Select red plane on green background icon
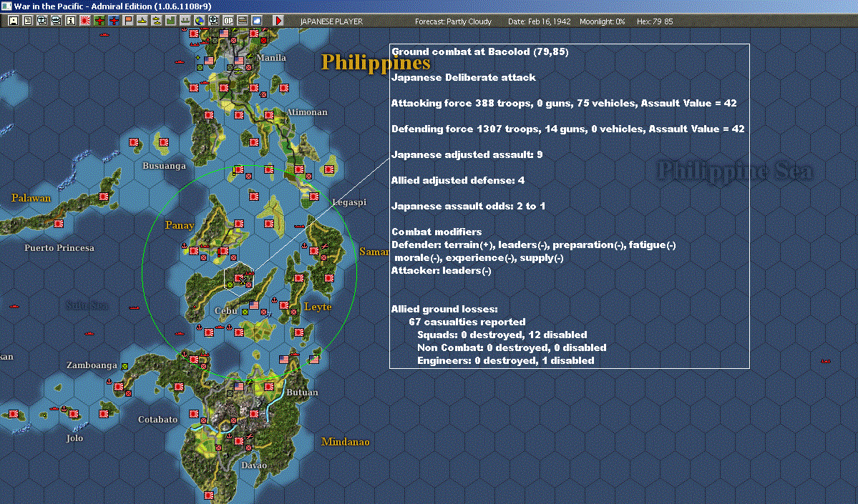 pyautogui.click(x=99, y=21)
